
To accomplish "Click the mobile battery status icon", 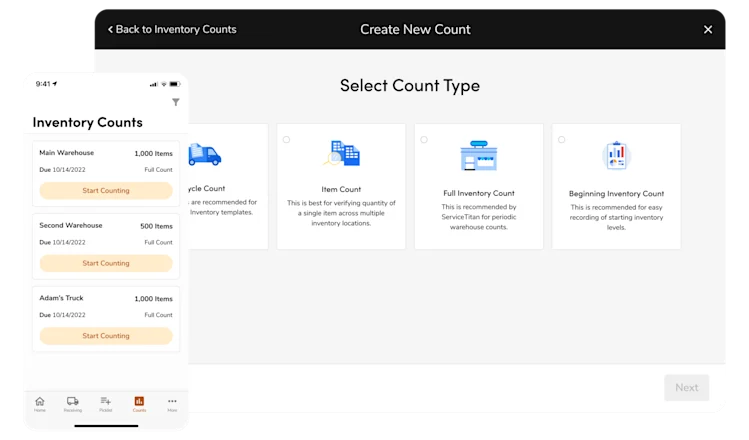I will pyautogui.click(x=175, y=84).
